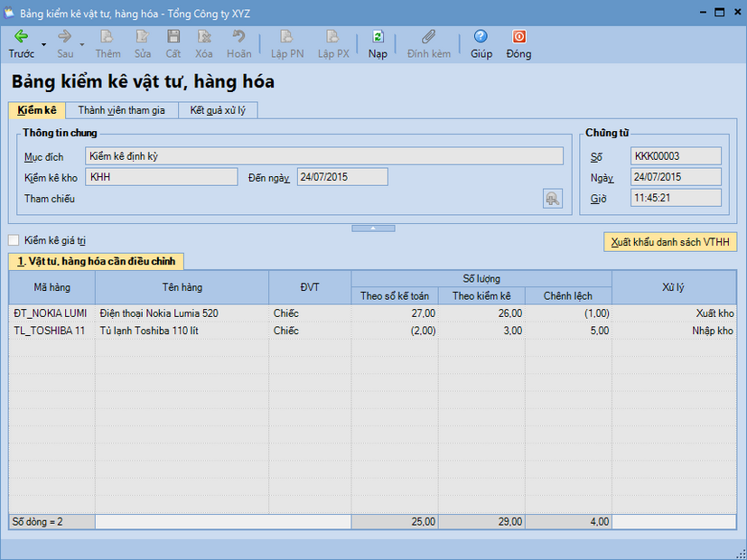This screenshot has height=560, width=747.
Task: Click the Hoãn (Undo) toolbar icon
Action: 238,43
